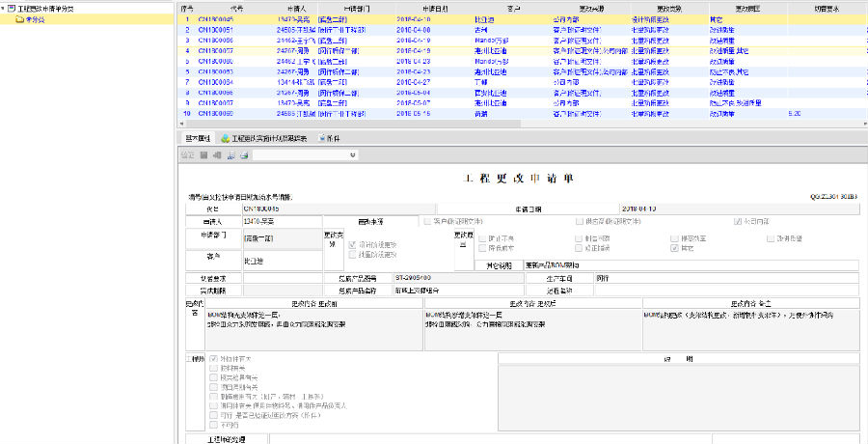Screen dimensions: 868x444
Task: Click the export icon beside the save icon
Action: (x=217, y=155)
